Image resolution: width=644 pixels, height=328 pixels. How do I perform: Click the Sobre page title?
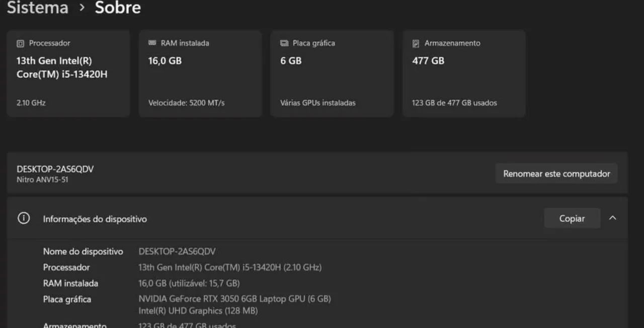(x=118, y=8)
